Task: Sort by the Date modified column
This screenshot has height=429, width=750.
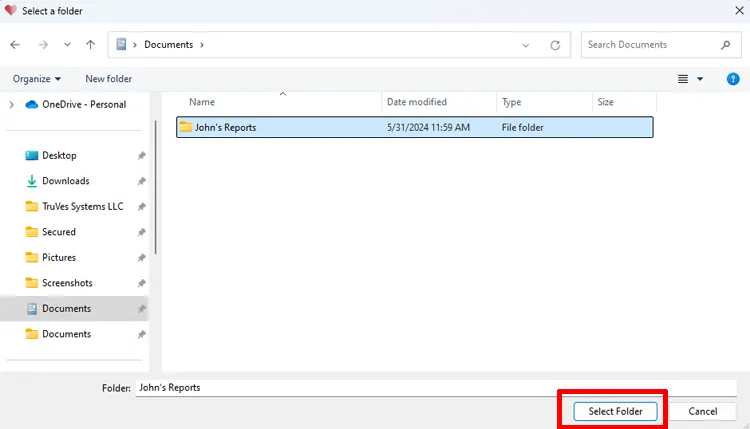Action: [417, 102]
